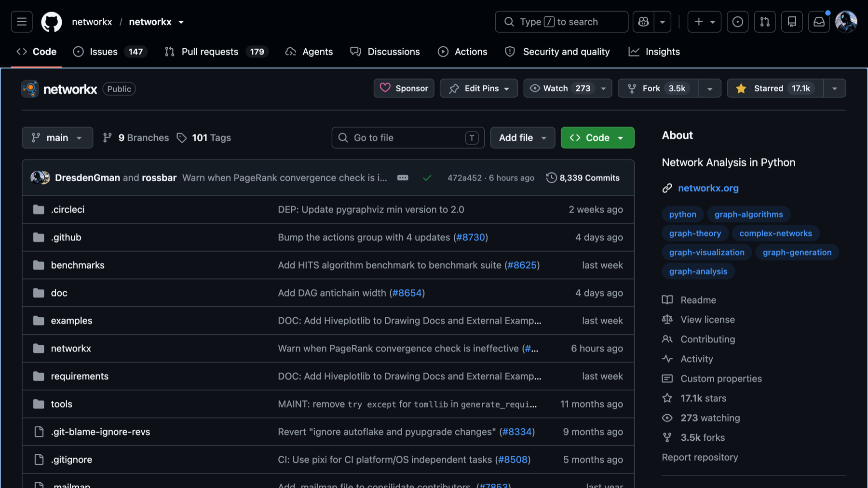The width and height of the screenshot is (868, 488).
Task: Open the Add file dropdown
Action: (523, 137)
